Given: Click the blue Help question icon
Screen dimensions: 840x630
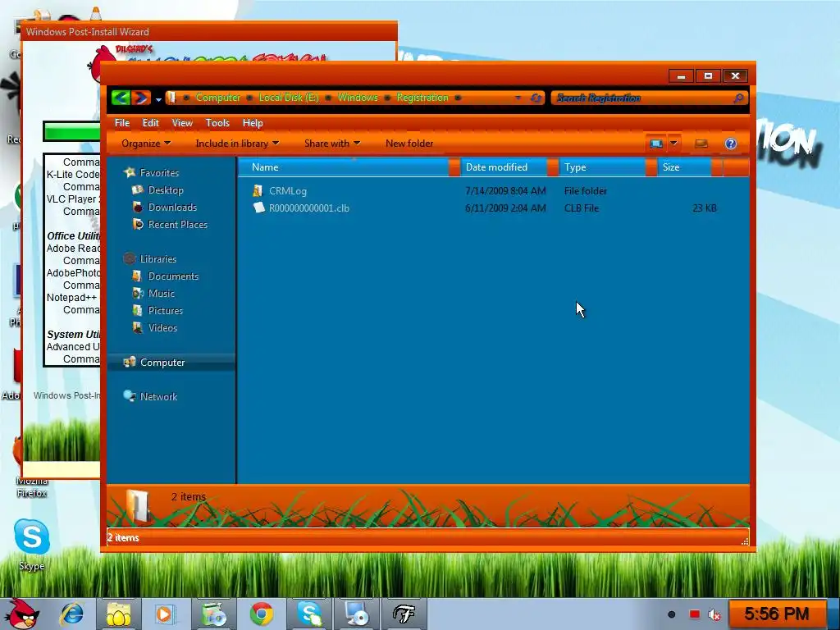Looking at the screenshot, I should coord(731,143).
